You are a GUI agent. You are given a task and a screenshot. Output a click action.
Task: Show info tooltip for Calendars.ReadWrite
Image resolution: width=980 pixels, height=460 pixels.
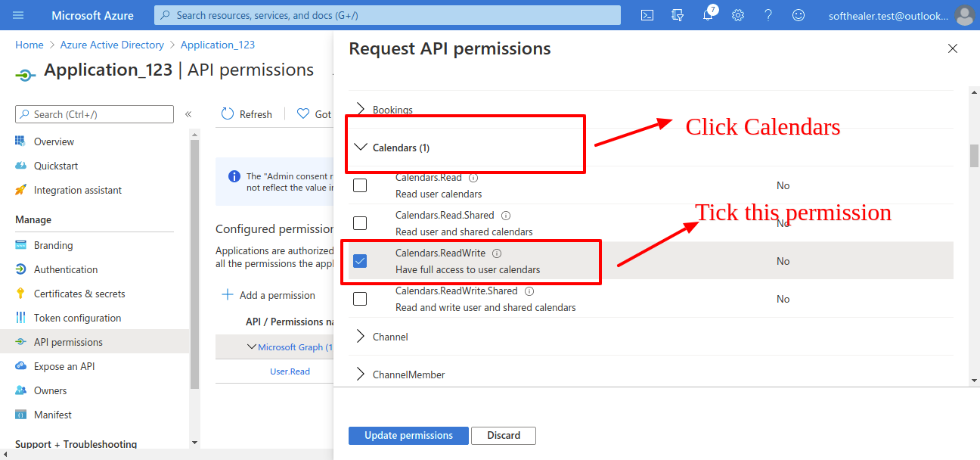pos(497,253)
